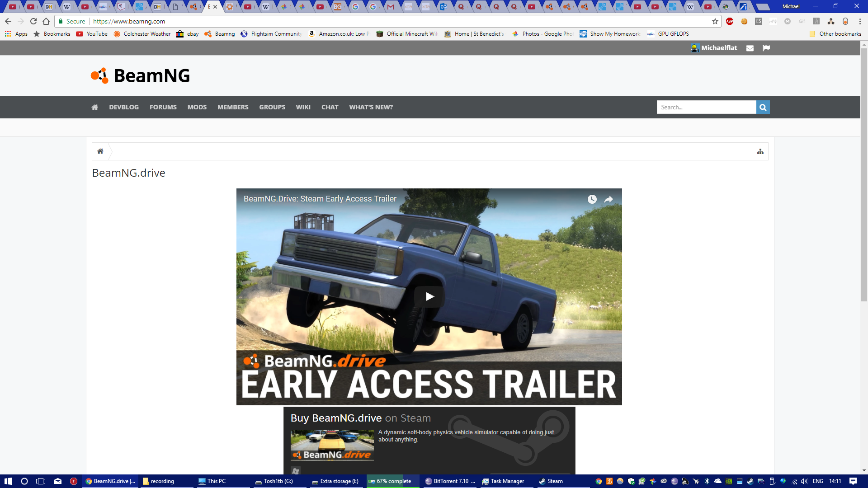Viewport: 868px width, 488px height.
Task: Open the Buy BeamNG.drive on Steam heading
Action: [360, 418]
